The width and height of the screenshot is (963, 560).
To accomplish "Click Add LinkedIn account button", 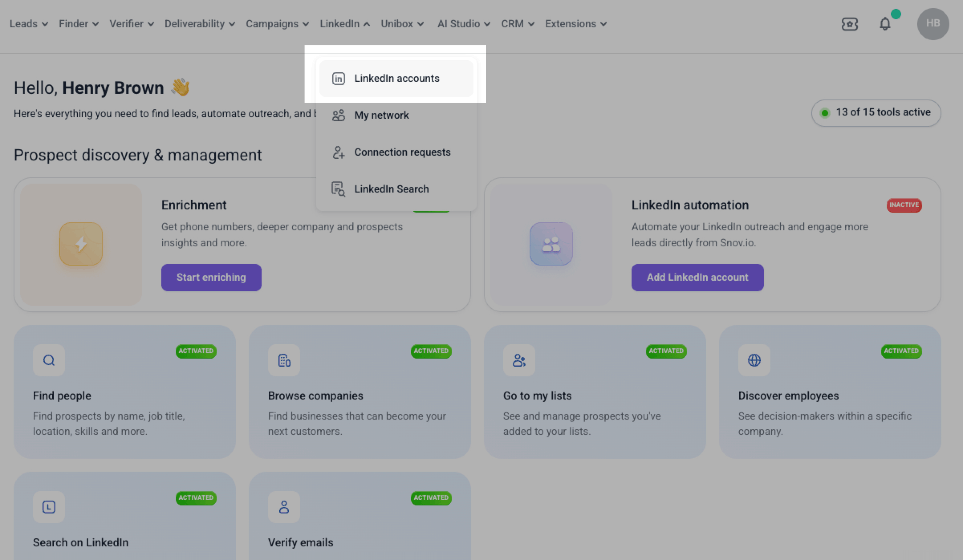I will 698,278.
